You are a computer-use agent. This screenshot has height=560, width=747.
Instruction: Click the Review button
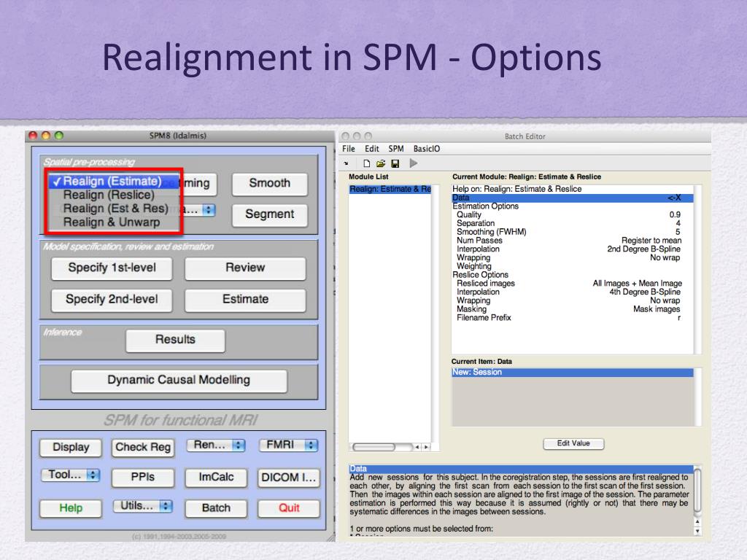[x=245, y=268]
